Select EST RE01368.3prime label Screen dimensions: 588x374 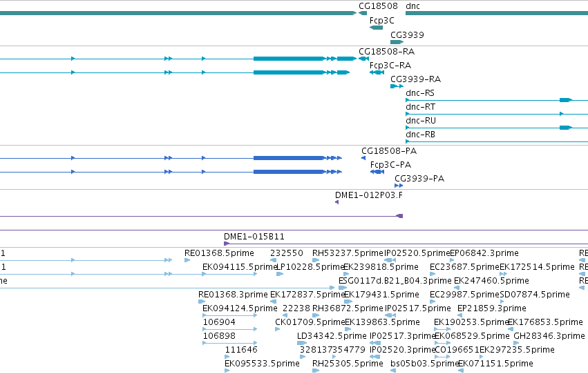233,295
